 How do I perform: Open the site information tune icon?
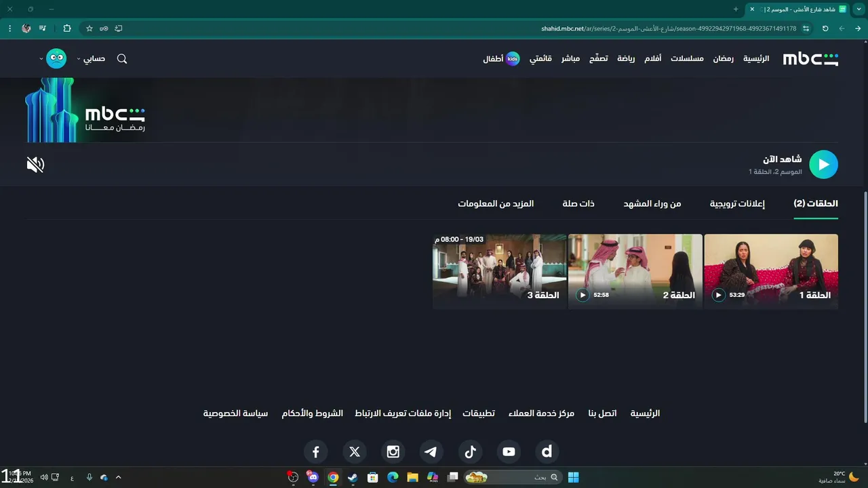pyautogui.click(x=806, y=28)
